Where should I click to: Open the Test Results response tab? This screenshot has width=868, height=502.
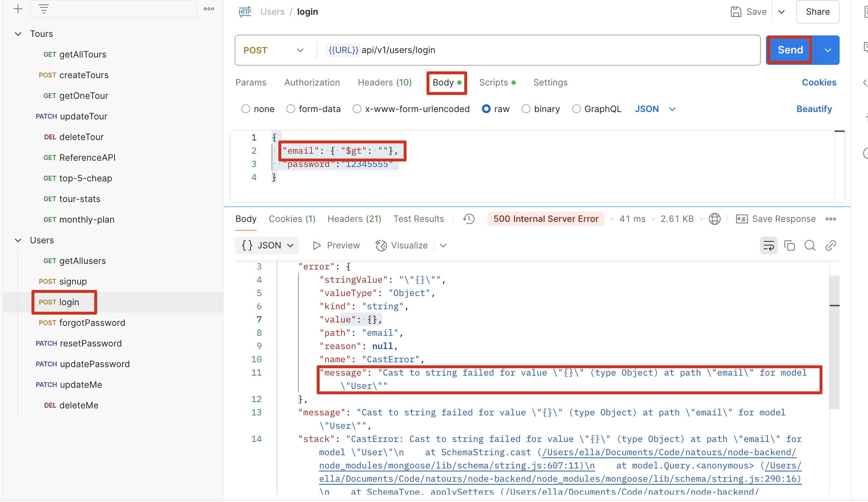click(x=419, y=219)
